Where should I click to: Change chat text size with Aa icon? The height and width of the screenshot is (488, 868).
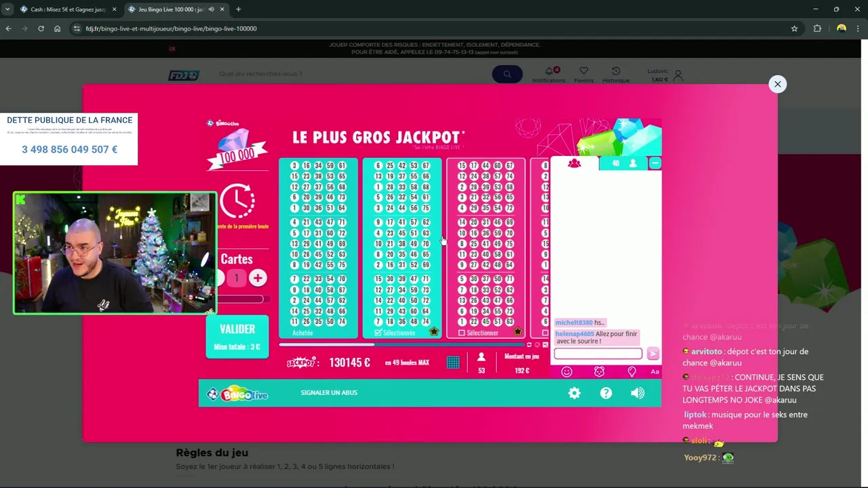point(654,371)
